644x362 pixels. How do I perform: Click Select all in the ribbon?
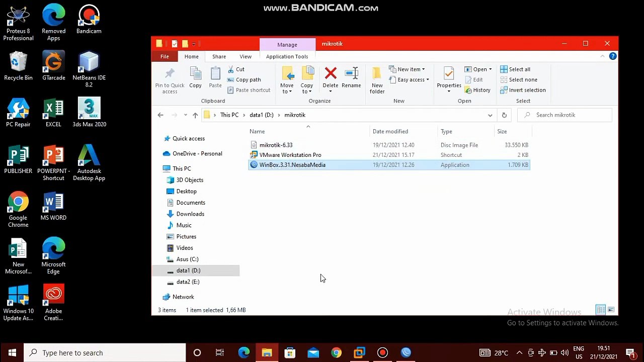(515, 69)
